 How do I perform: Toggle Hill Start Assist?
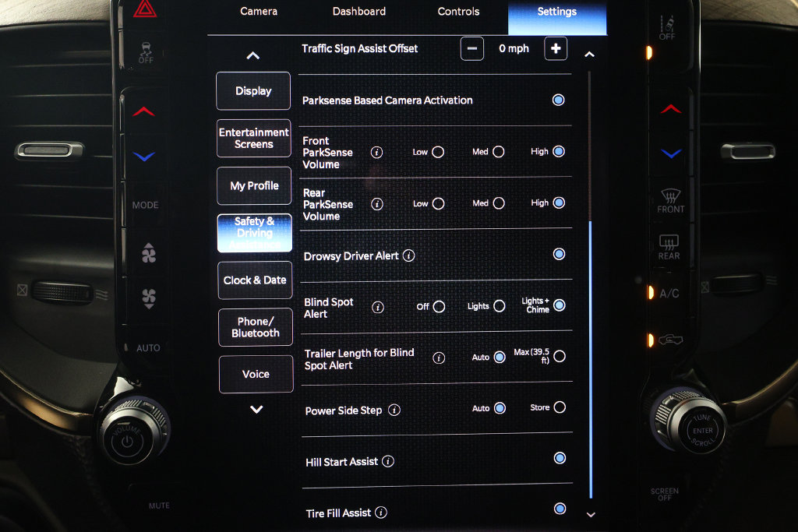point(560,458)
